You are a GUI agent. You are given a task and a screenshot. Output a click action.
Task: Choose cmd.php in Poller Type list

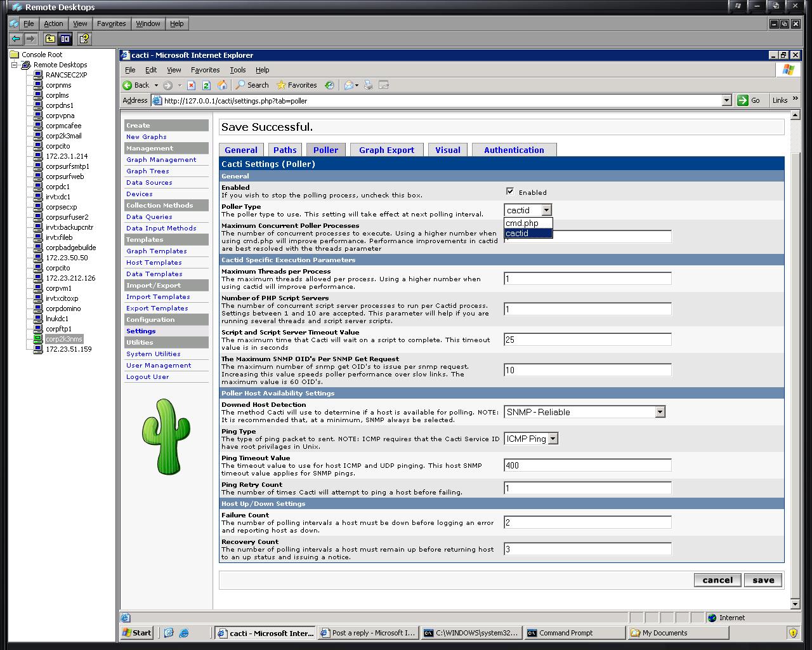pos(528,223)
